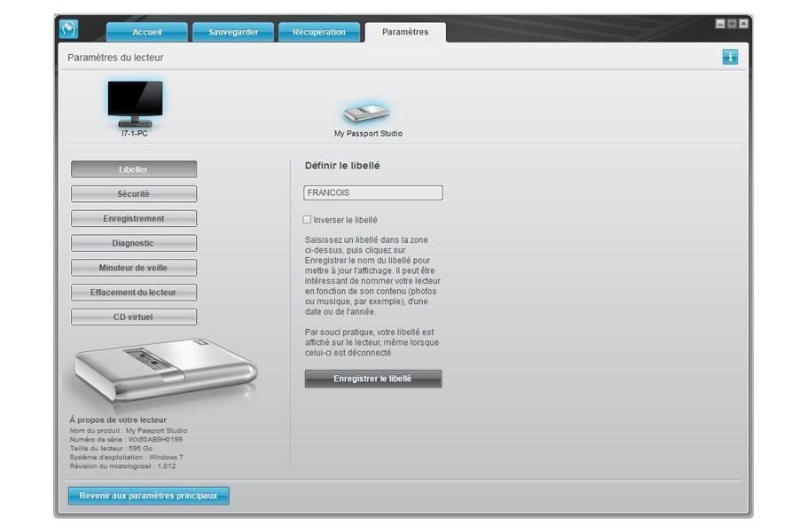Open the Sauvegarder tab

click(x=233, y=33)
